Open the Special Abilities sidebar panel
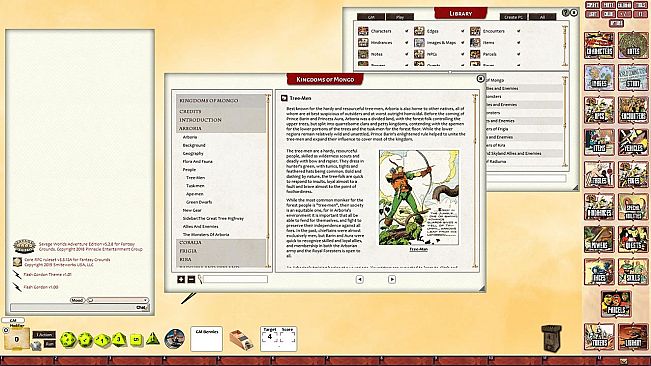The height and width of the screenshot is (366, 651). click(x=633, y=207)
